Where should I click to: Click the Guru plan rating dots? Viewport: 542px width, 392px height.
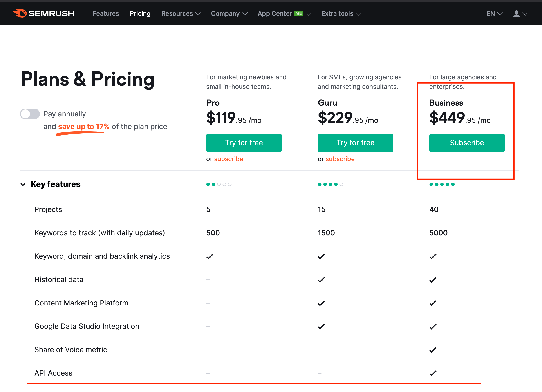[x=330, y=184]
